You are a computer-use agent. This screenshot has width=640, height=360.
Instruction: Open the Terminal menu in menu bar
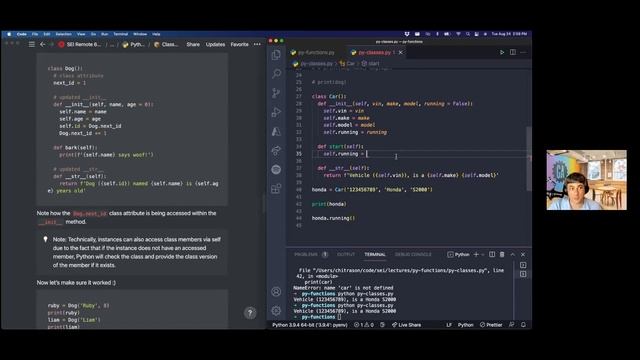pyautogui.click(x=120, y=34)
